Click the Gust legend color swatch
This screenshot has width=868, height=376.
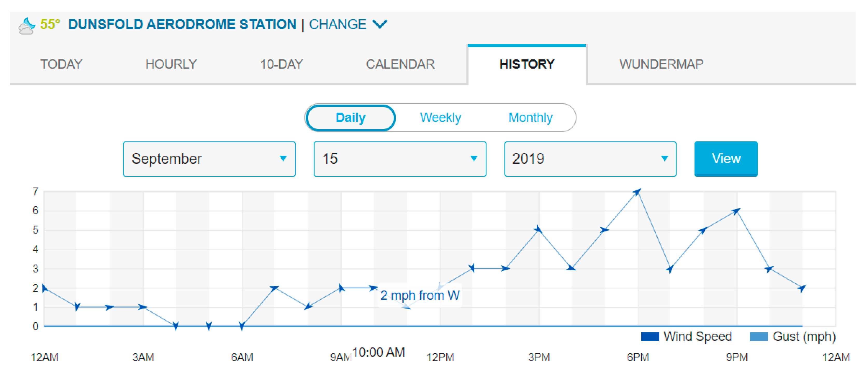pos(759,337)
